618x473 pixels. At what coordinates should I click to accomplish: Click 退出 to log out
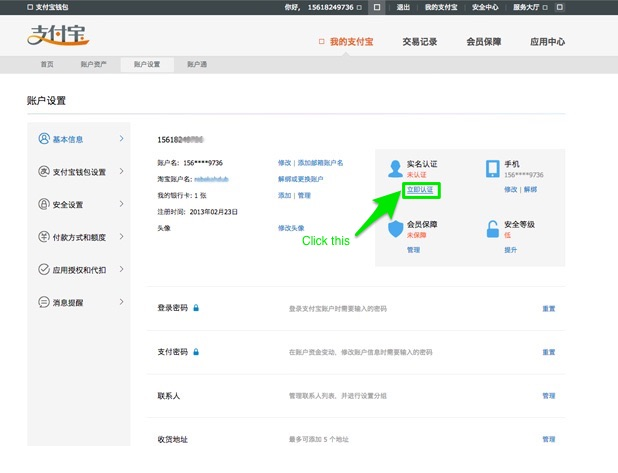tap(403, 7)
